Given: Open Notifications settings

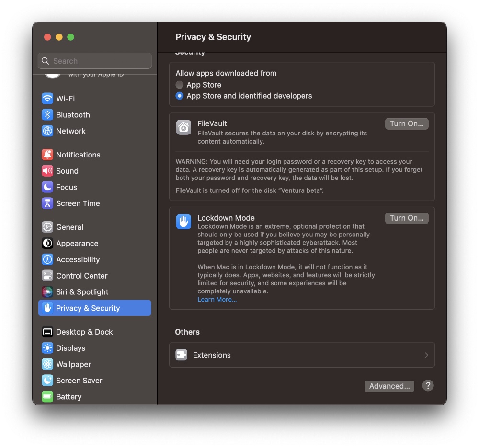Looking at the screenshot, I should (77, 155).
